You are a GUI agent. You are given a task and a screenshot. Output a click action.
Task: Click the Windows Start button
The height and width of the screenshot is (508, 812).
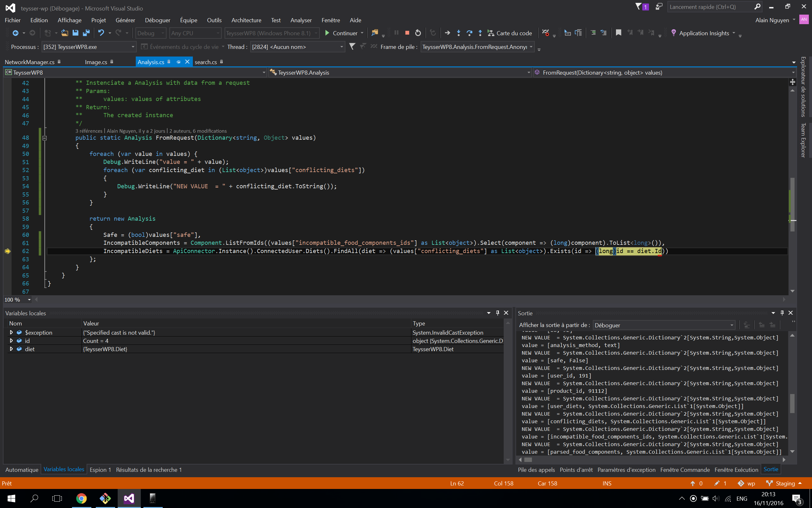tap(11, 498)
